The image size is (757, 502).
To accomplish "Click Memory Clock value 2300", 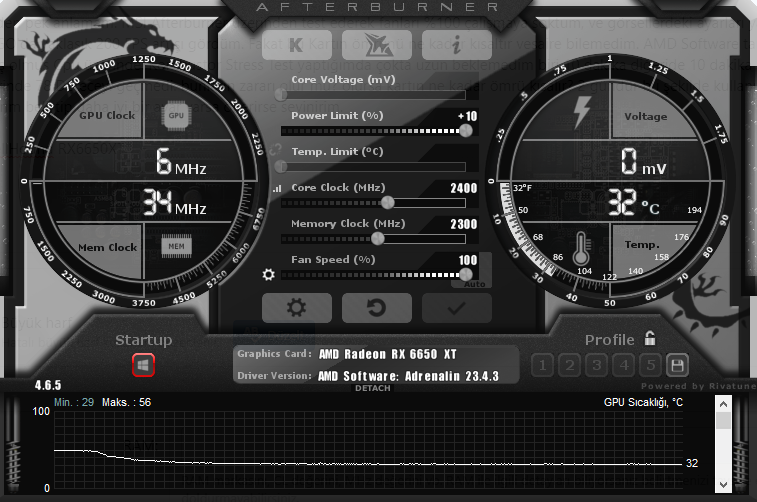I will click(463, 224).
